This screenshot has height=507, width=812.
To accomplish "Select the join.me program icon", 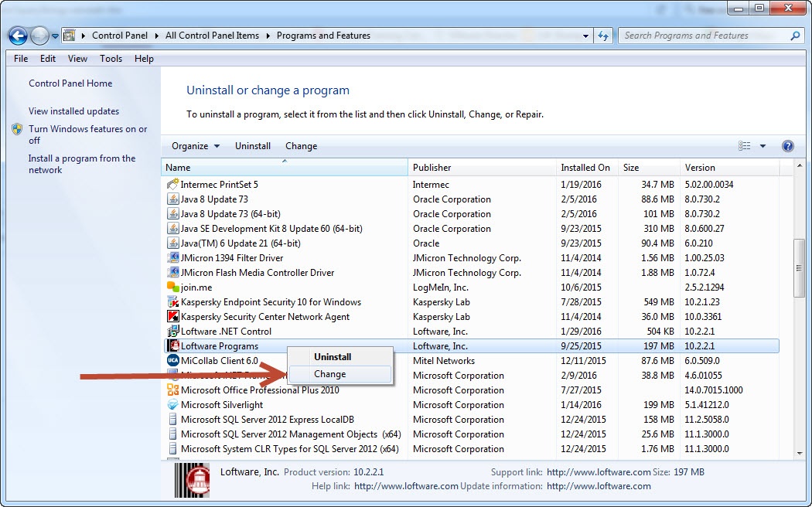I will pyautogui.click(x=173, y=288).
